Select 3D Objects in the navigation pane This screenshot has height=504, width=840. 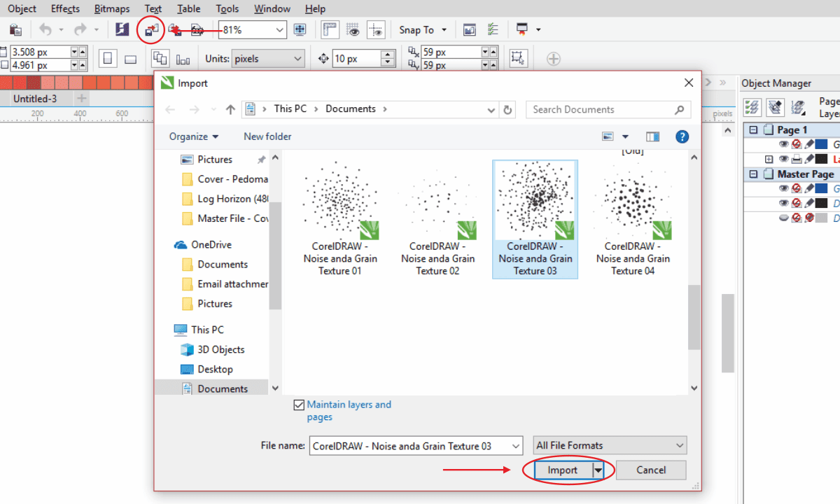(220, 349)
